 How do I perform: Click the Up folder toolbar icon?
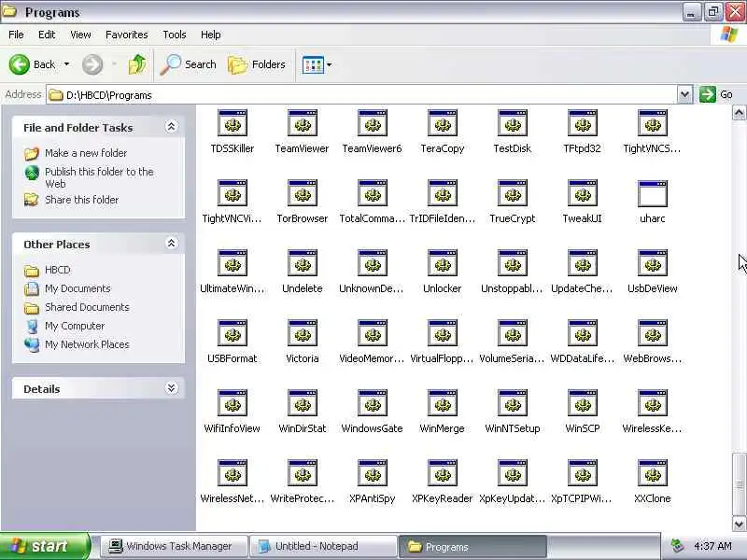137,64
